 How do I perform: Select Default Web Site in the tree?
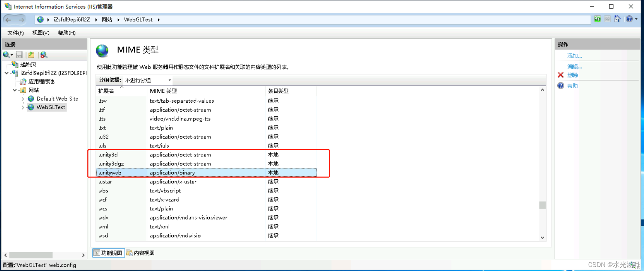[x=57, y=99]
